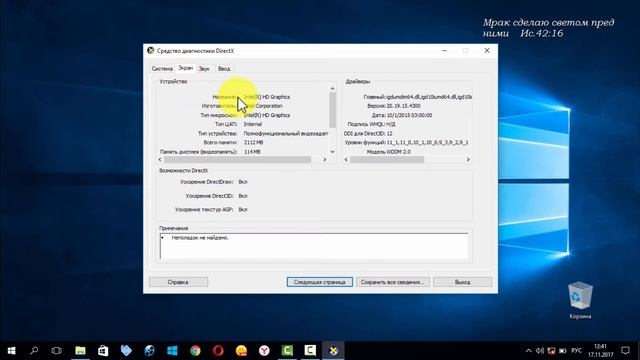640x360 pixels.
Task: Select the '2112 MB' total memory value
Action: pyautogui.click(x=253, y=142)
